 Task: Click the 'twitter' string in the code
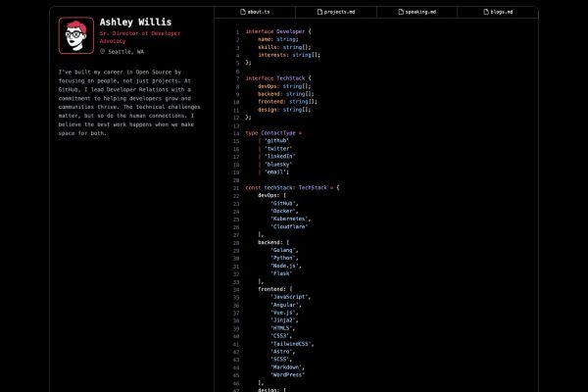(x=278, y=149)
